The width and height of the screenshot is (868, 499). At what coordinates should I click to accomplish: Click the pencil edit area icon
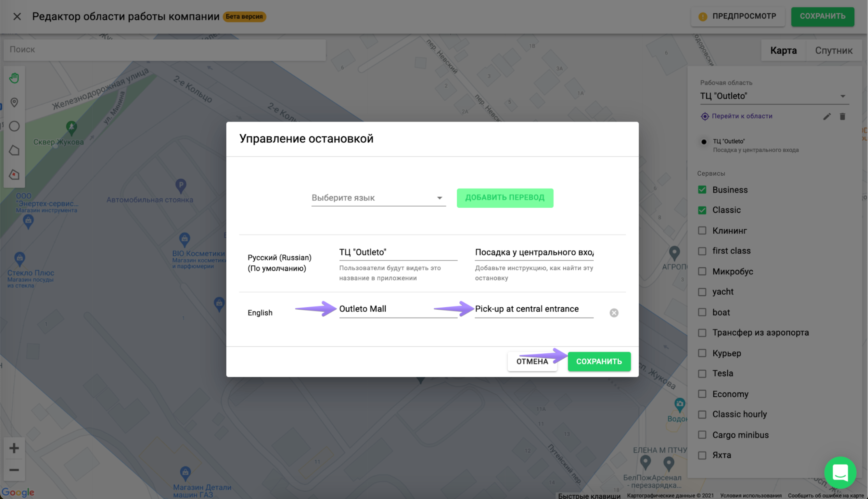pyautogui.click(x=826, y=117)
